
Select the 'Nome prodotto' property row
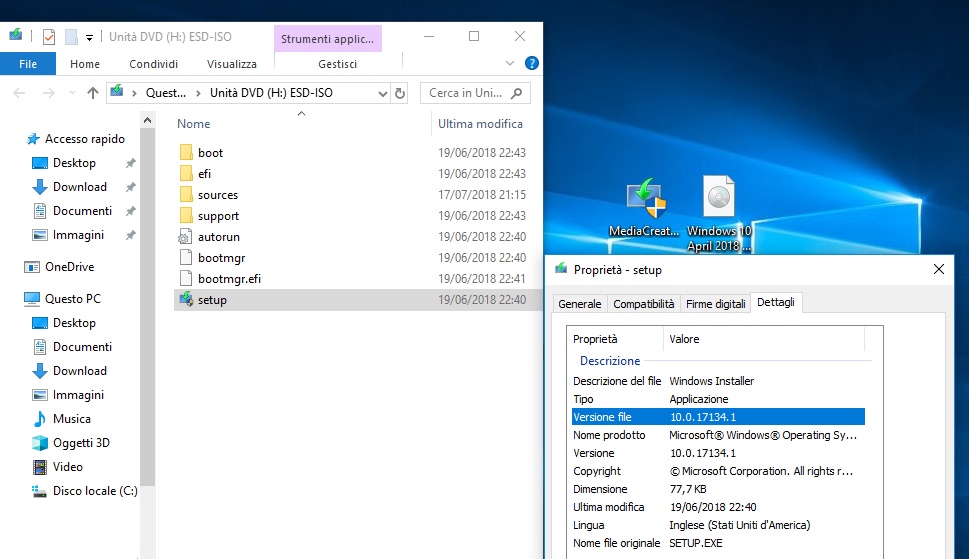click(x=718, y=435)
